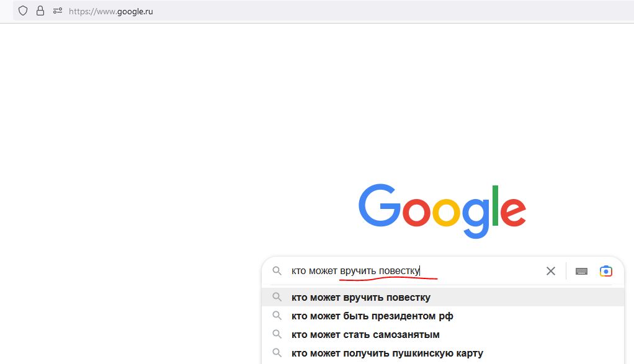The width and height of the screenshot is (634, 364).
Task: Toggle tracking protection via the shield
Action: 22,11
